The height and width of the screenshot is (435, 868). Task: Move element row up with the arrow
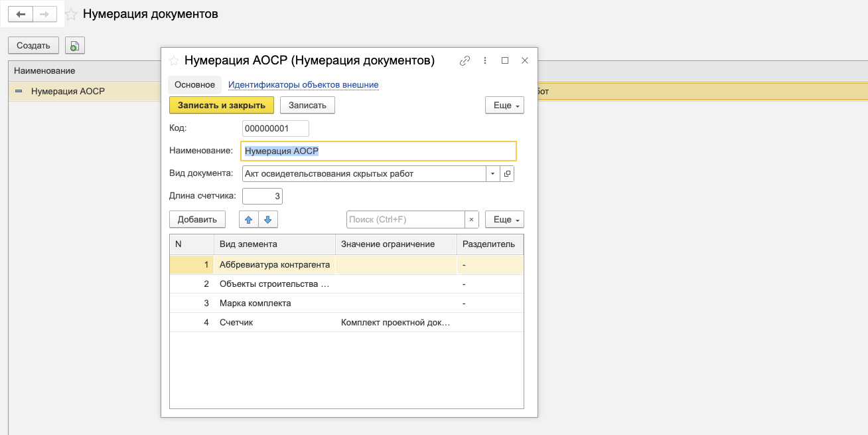coord(249,220)
